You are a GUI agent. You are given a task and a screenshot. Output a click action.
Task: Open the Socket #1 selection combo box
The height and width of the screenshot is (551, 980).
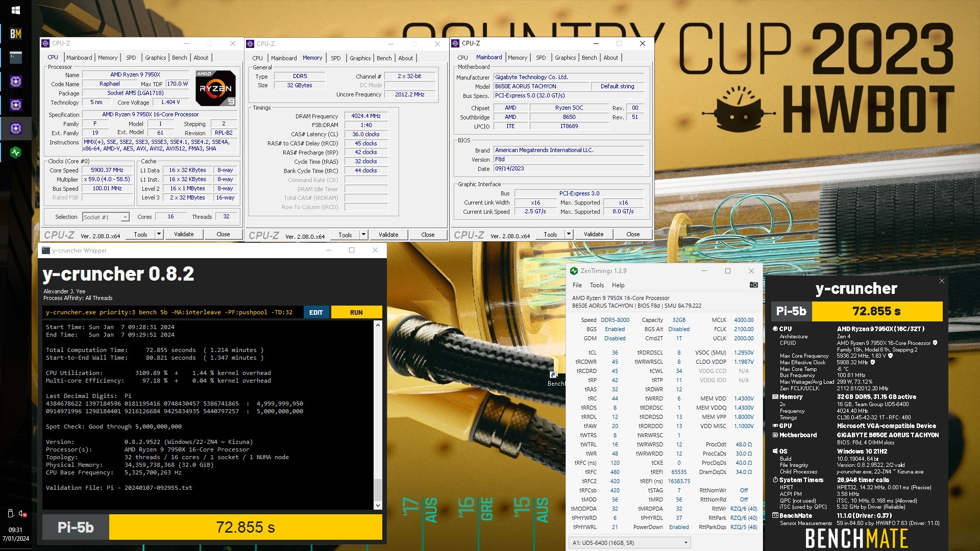[x=106, y=217]
